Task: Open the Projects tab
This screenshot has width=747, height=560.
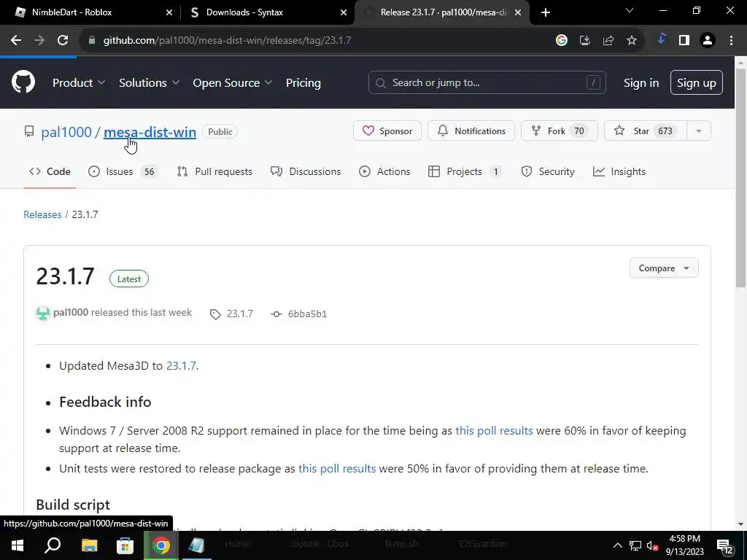Action: click(x=465, y=171)
